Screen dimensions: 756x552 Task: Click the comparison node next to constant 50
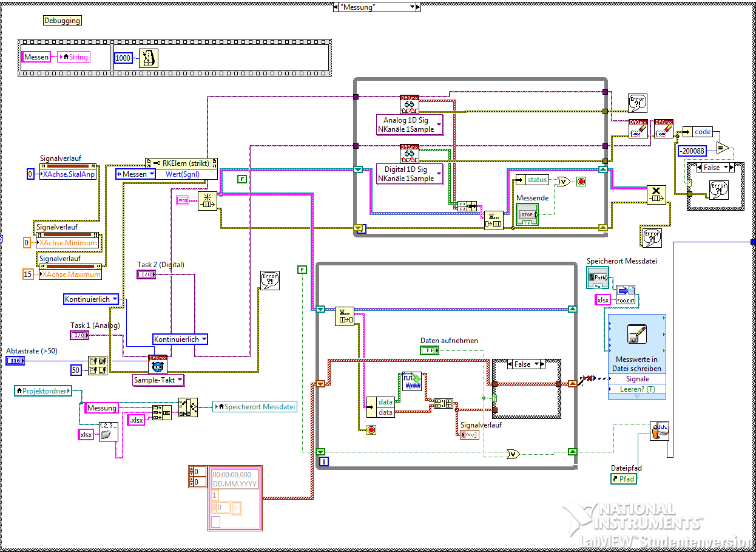point(98,364)
